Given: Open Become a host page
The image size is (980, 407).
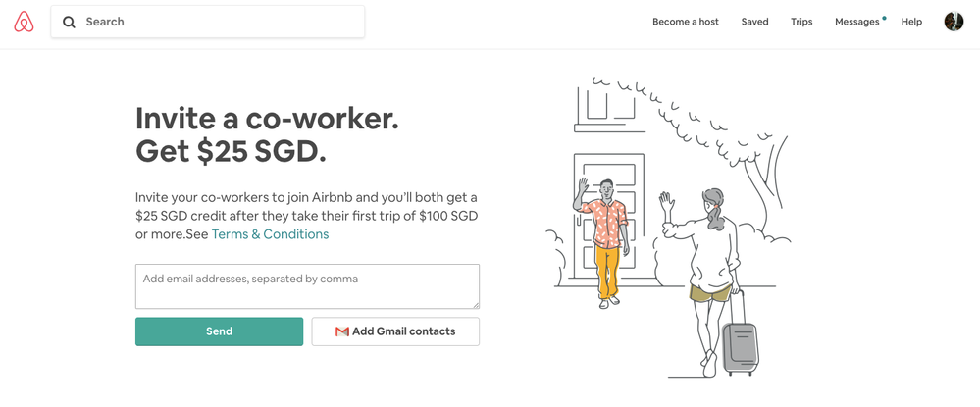Looking at the screenshot, I should (686, 22).
